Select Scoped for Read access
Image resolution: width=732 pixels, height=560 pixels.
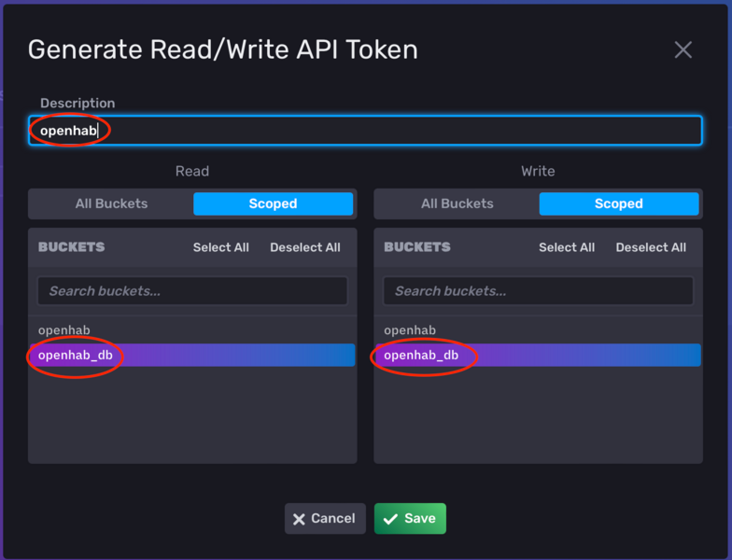pos(273,203)
